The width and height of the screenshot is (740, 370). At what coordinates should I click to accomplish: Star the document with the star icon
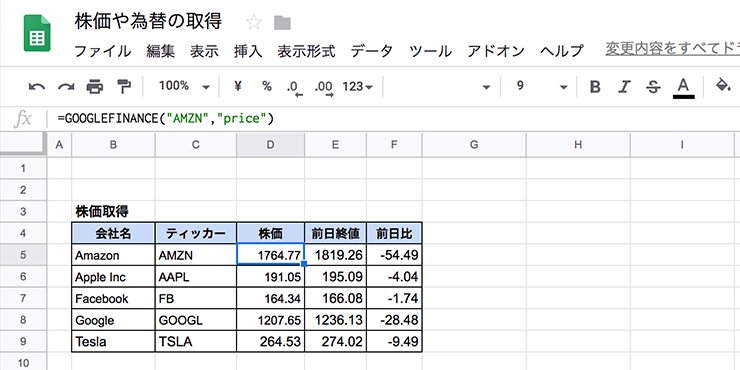pos(254,22)
